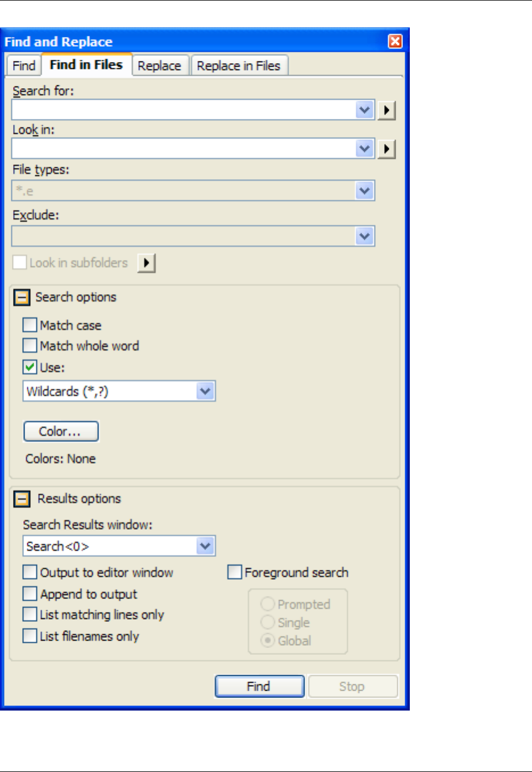532x772 pixels.
Task: Open the Look in dropdown list
Action: [x=364, y=149]
